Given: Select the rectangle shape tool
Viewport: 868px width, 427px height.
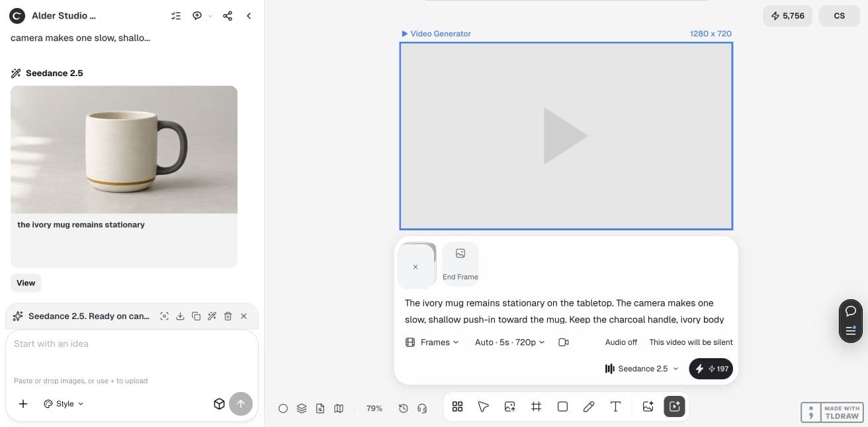Looking at the screenshot, I should 562,406.
